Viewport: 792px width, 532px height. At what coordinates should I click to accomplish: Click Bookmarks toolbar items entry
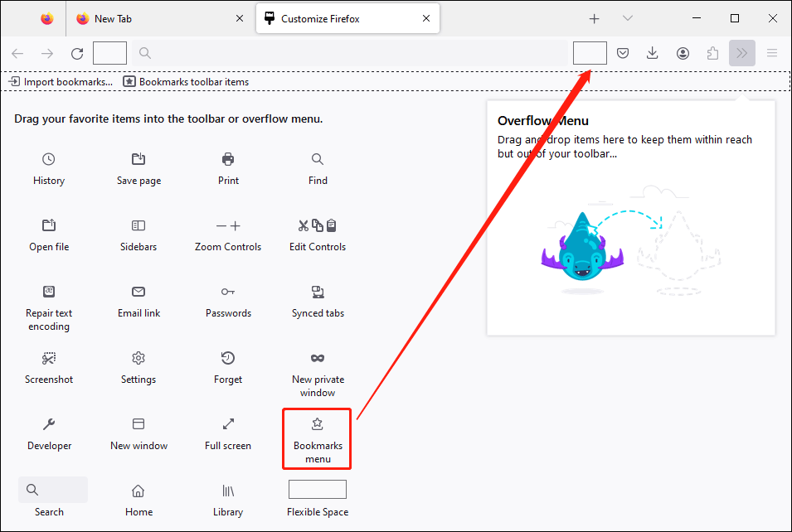pyautogui.click(x=186, y=82)
